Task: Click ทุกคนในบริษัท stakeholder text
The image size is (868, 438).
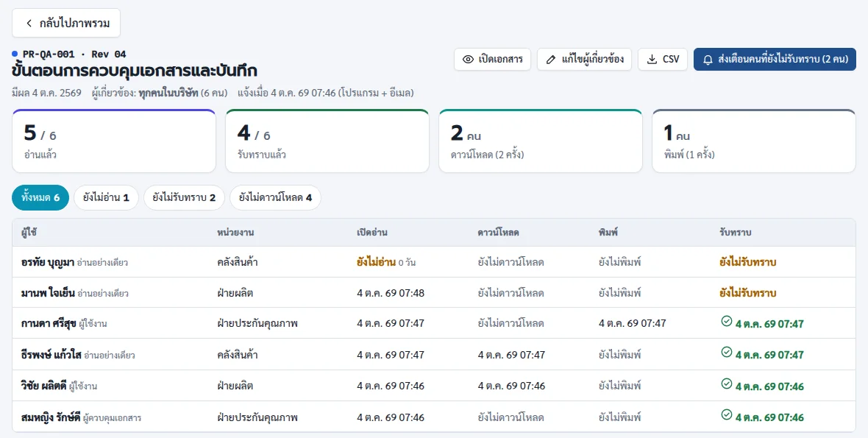Action: point(168,93)
